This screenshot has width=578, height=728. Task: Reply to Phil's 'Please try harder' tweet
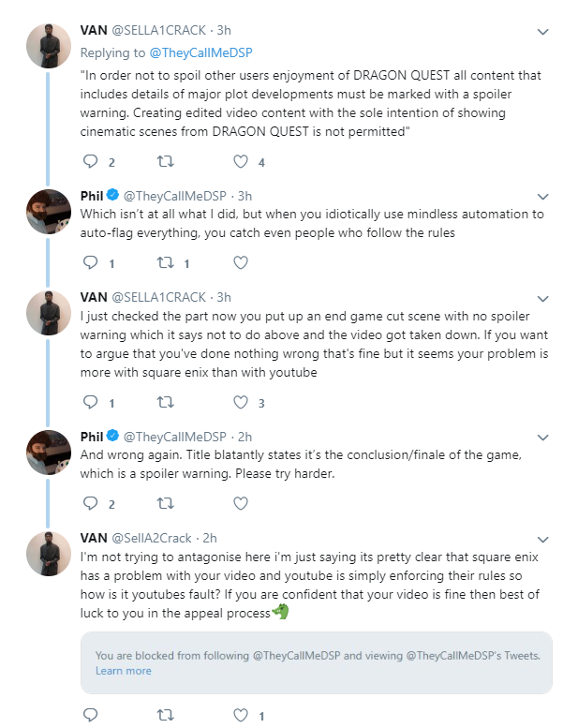click(90, 503)
